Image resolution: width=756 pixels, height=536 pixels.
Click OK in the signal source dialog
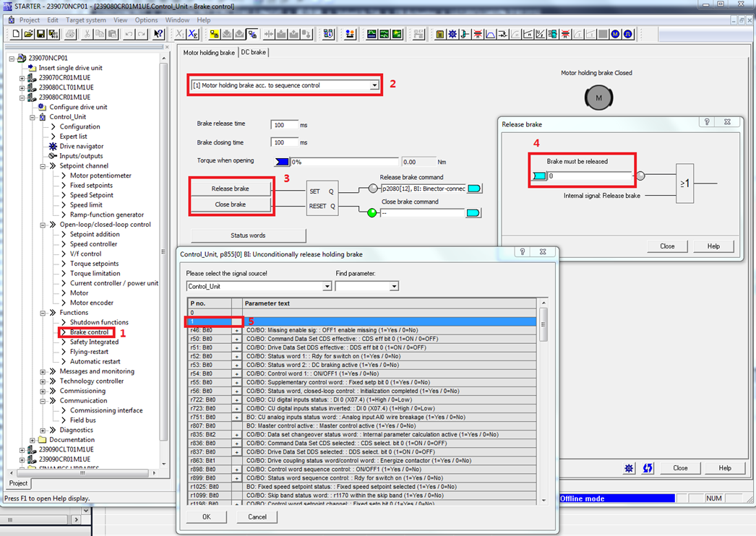[206, 517]
